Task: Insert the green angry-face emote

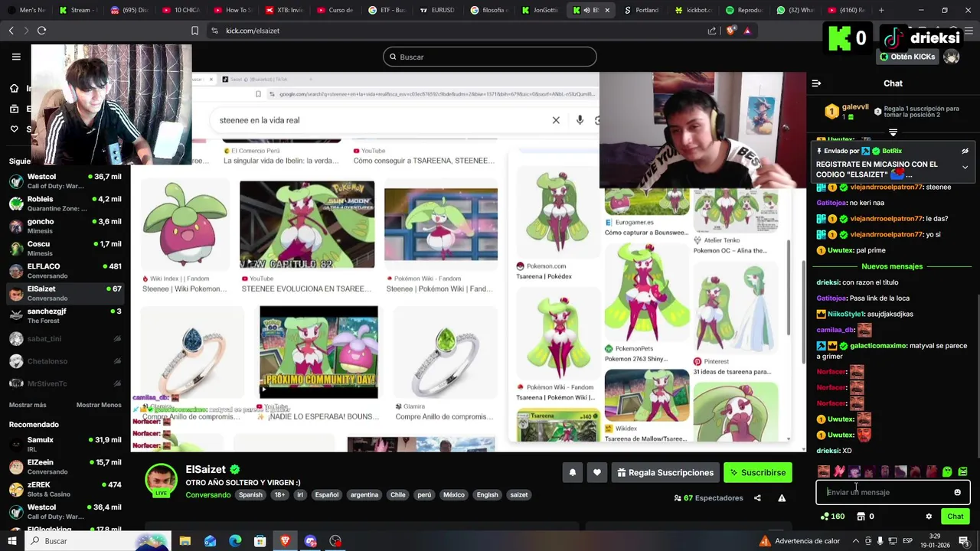Action: pyautogui.click(x=962, y=472)
